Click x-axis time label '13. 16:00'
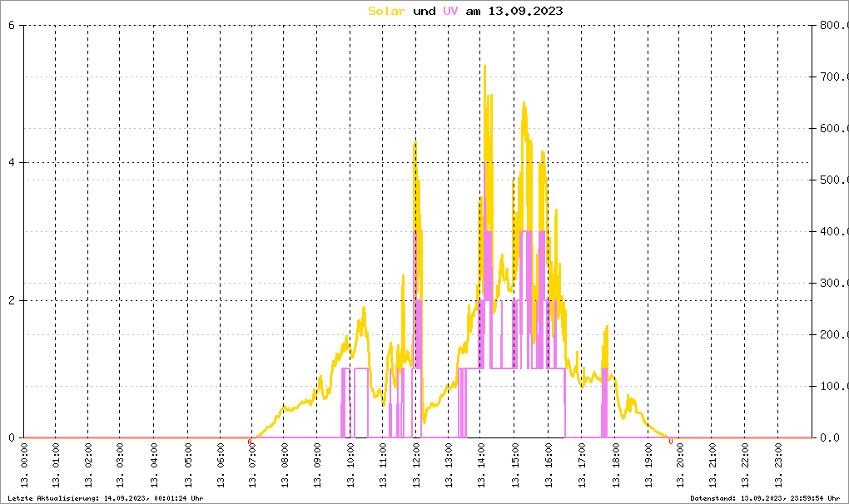The height and width of the screenshot is (504, 849). point(549,465)
